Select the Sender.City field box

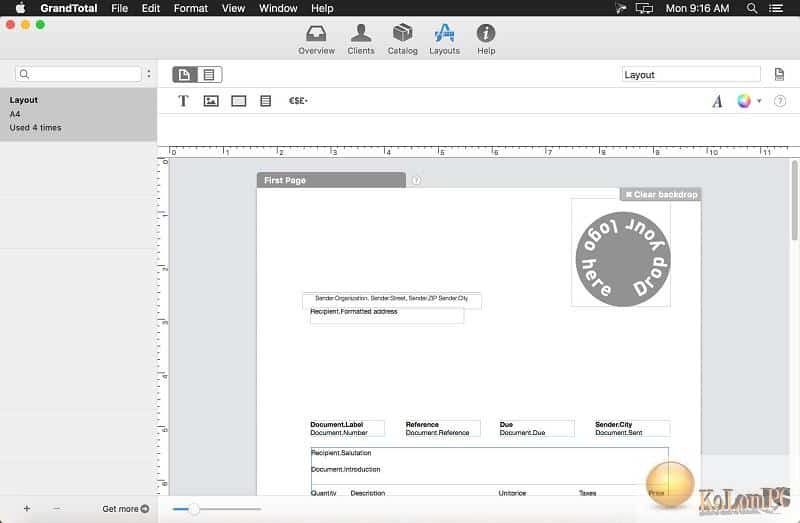[632, 429]
